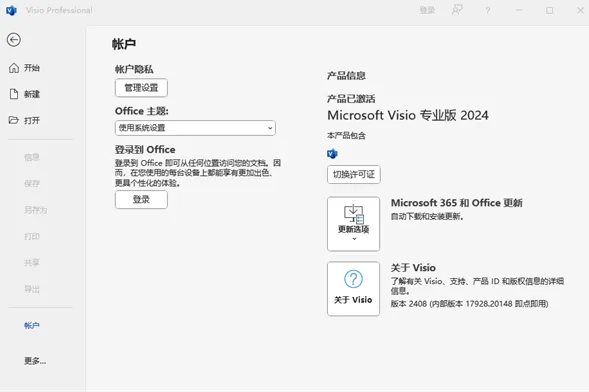Viewport: 589px width, 392px height.
Task: Click the Microsoft Visio 专业版 2024 title
Action: click(408, 115)
